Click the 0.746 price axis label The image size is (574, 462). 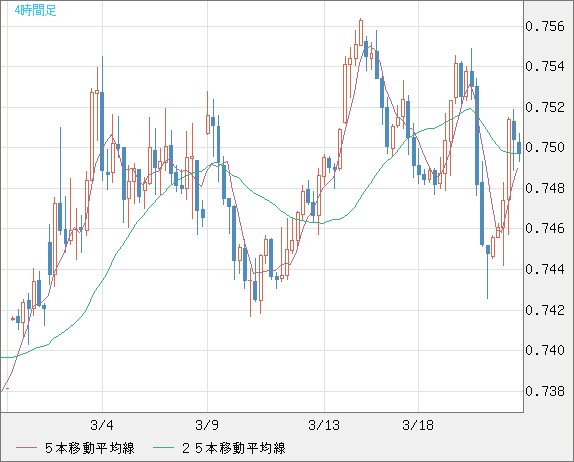545,228
